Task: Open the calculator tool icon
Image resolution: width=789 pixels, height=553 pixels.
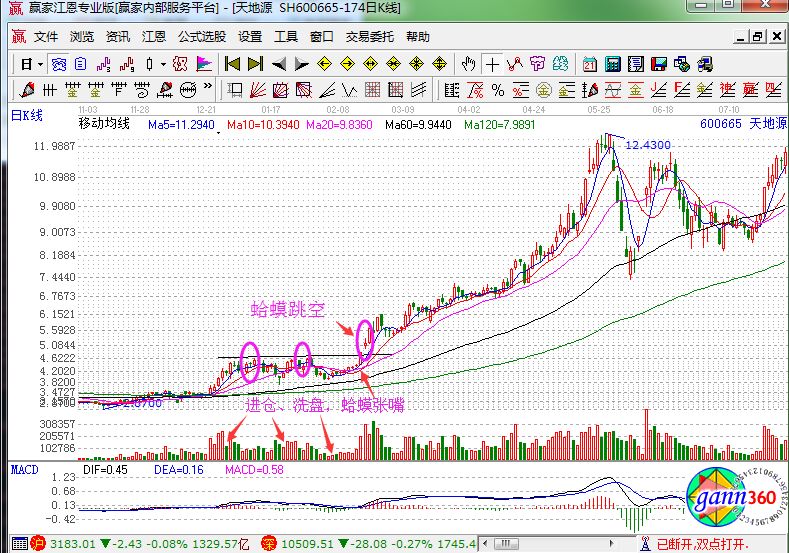Action: click(611, 64)
